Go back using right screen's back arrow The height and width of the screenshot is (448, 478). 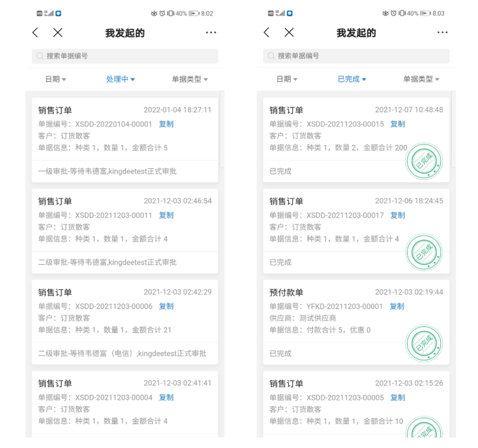[x=267, y=32]
